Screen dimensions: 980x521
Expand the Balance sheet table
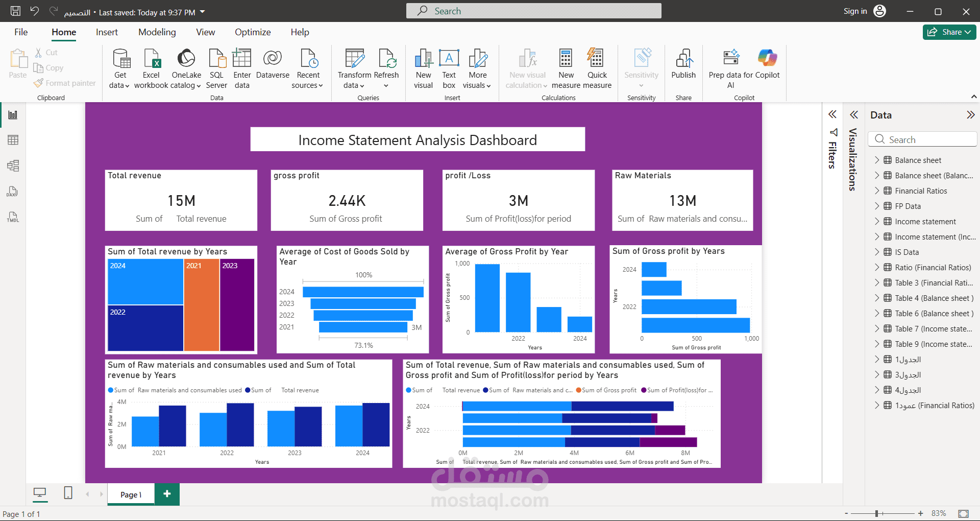877,160
